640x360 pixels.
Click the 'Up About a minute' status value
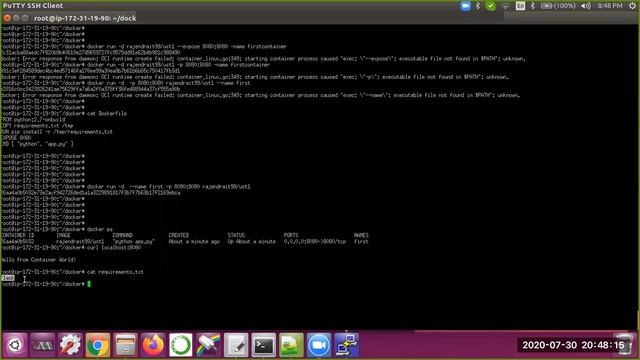click(251, 242)
